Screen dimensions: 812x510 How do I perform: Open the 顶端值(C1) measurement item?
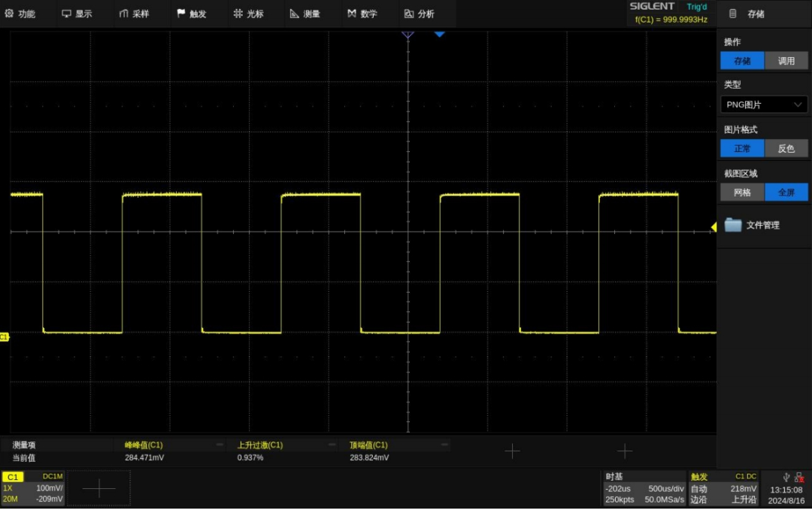(x=368, y=445)
